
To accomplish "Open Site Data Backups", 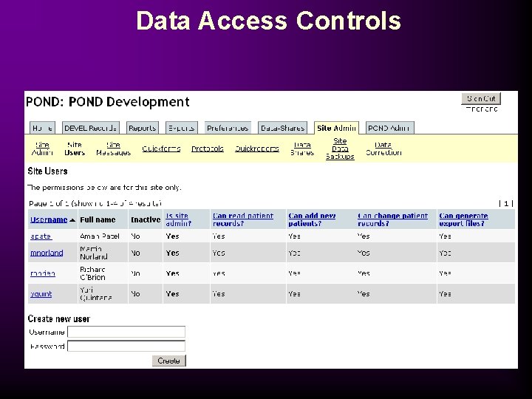I will tap(340, 149).
